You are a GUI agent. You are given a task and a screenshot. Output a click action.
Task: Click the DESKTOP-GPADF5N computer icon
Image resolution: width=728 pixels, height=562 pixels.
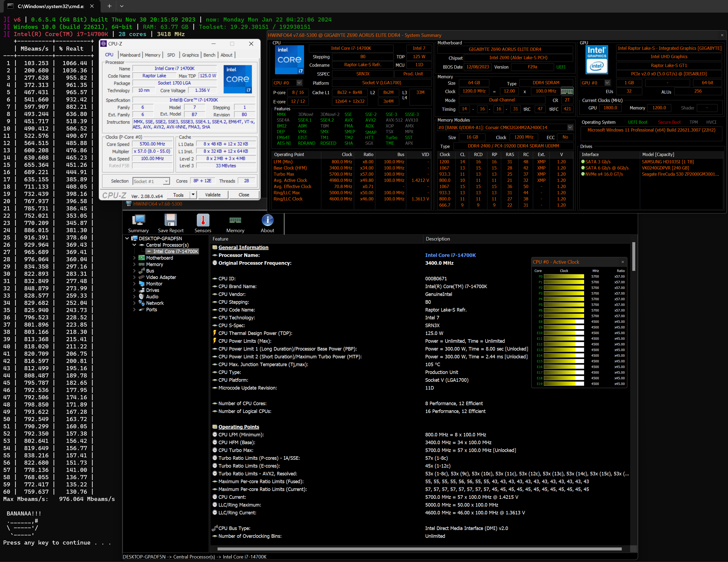click(x=134, y=238)
